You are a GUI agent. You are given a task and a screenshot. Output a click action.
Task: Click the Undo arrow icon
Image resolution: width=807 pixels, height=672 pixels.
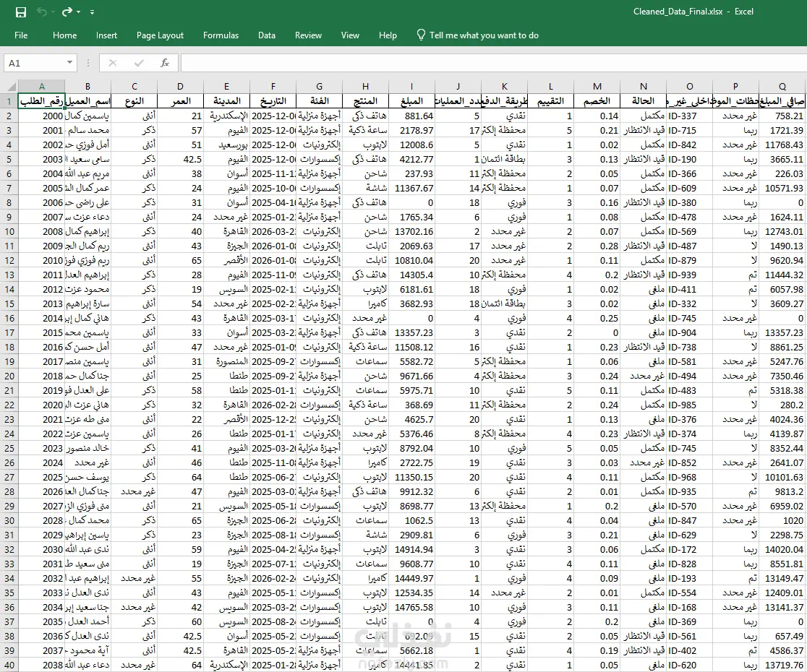click(43, 12)
